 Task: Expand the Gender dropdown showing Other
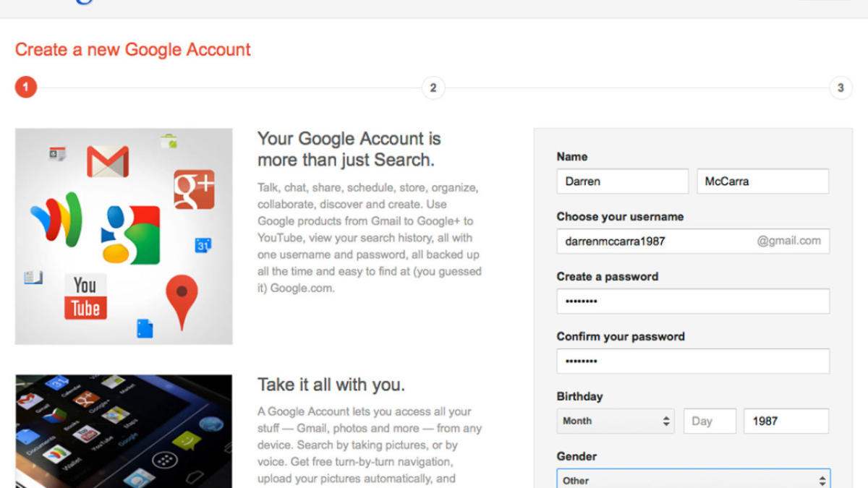[693, 479]
